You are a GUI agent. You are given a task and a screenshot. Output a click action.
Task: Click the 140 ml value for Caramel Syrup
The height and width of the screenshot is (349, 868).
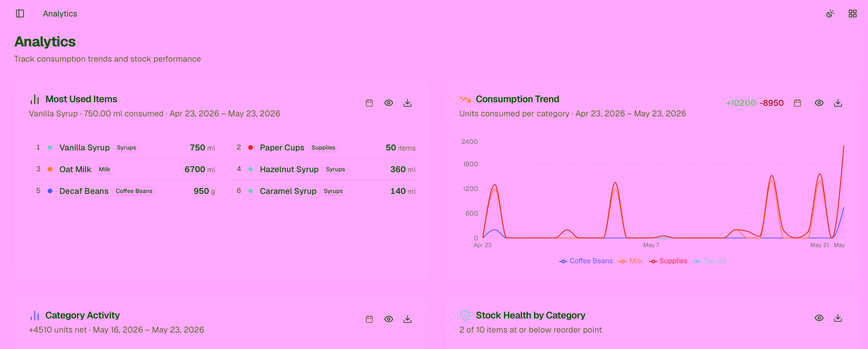coord(403,191)
